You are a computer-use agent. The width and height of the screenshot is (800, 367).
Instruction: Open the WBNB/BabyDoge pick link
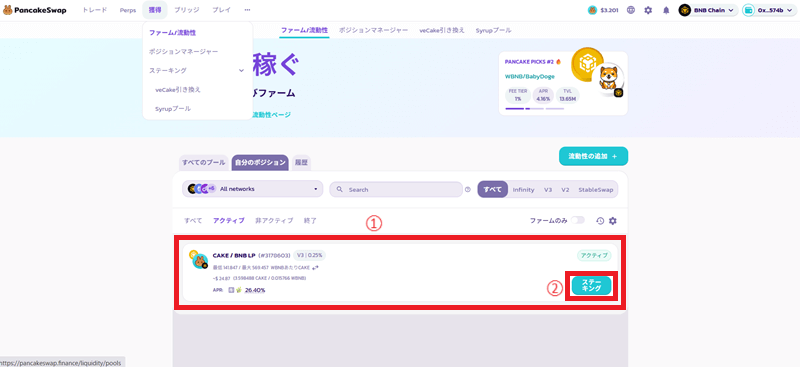click(x=530, y=77)
